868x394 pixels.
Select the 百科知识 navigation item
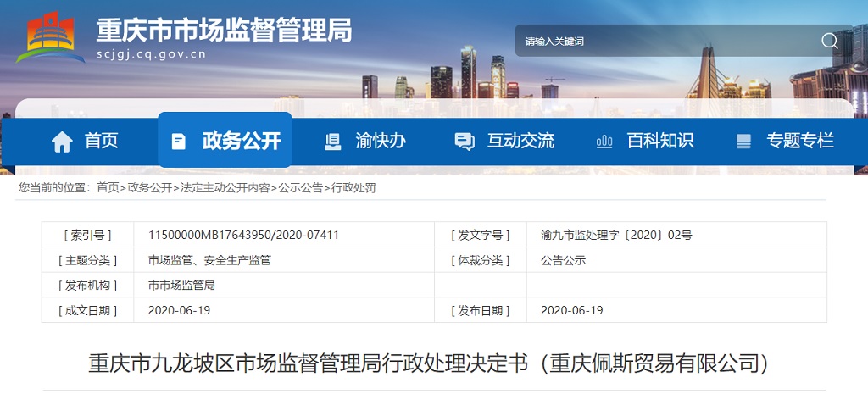(660, 141)
